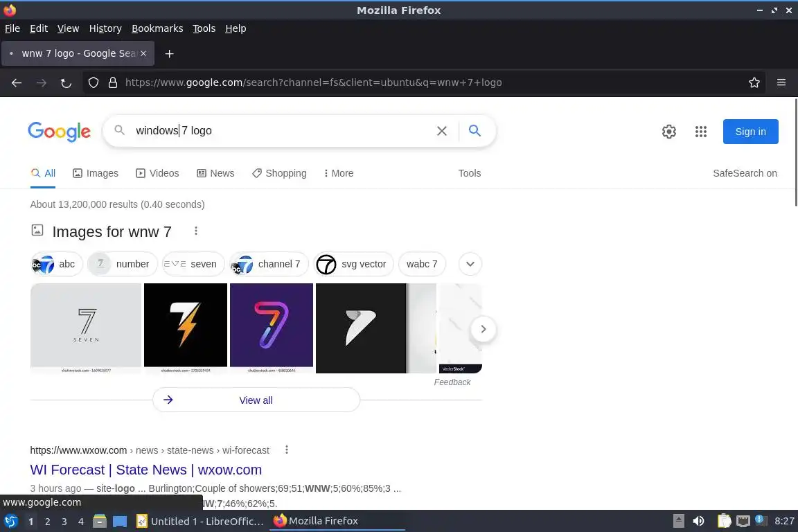Open the File menu
This screenshot has height=532, width=798.
click(x=12, y=28)
